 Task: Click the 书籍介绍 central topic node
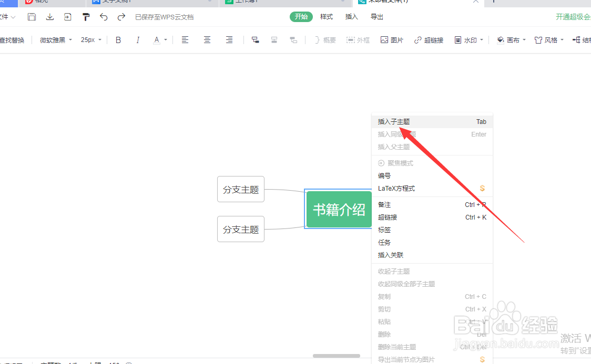pyautogui.click(x=338, y=209)
